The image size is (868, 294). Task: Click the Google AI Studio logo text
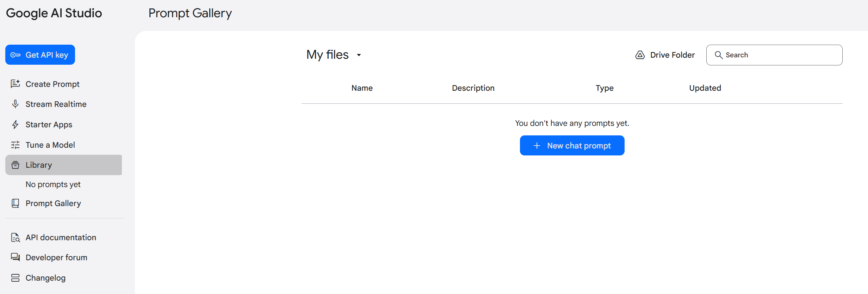[x=54, y=13]
